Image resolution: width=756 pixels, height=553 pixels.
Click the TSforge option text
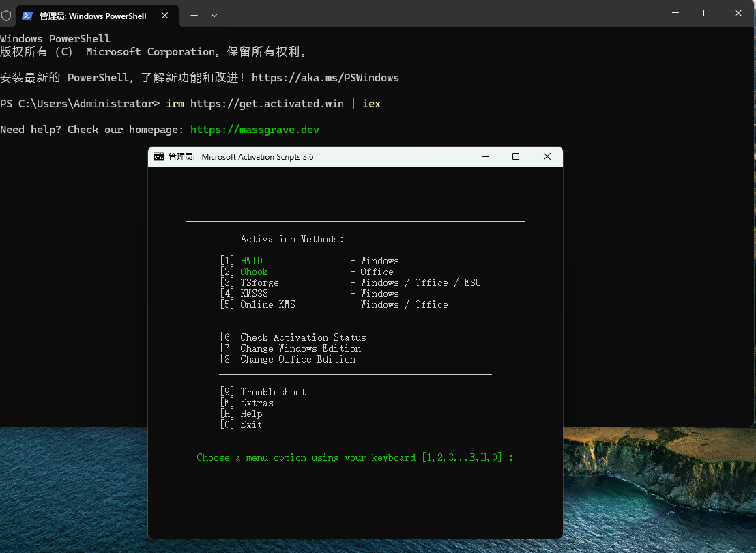[259, 283]
